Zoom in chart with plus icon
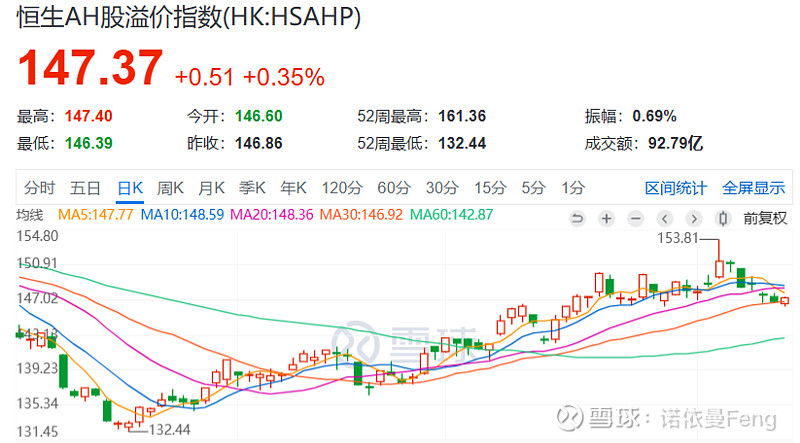 tap(606, 219)
